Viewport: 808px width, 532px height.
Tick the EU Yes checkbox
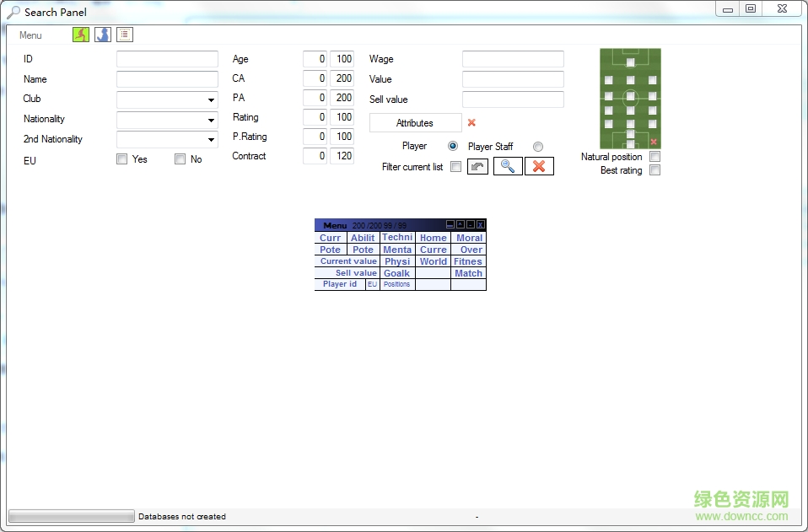pos(122,159)
